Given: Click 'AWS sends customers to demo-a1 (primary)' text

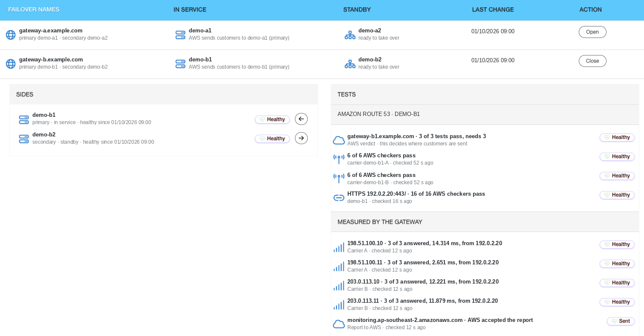Looking at the screenshot, I should tap(239, 38).
